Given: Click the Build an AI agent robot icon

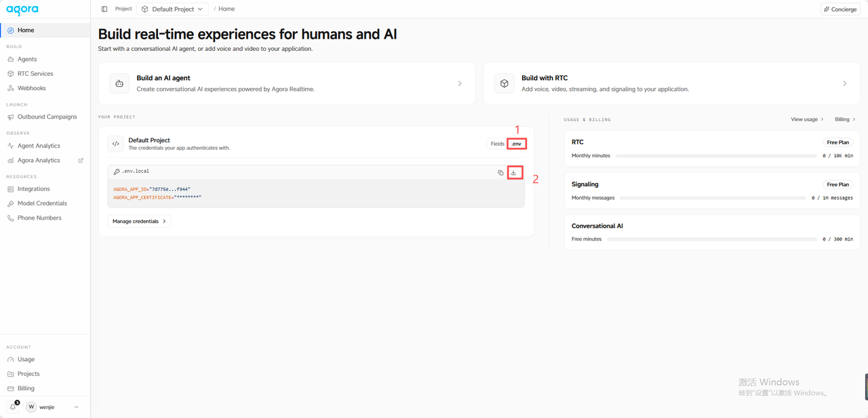Looking at the screenshot, I should 119,83.
